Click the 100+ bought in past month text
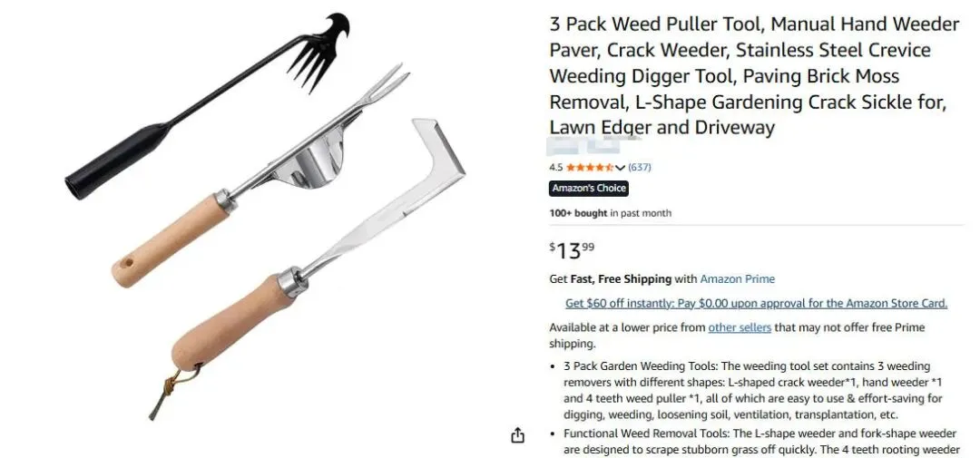This screenshot has width=980, height=458. 611,213
